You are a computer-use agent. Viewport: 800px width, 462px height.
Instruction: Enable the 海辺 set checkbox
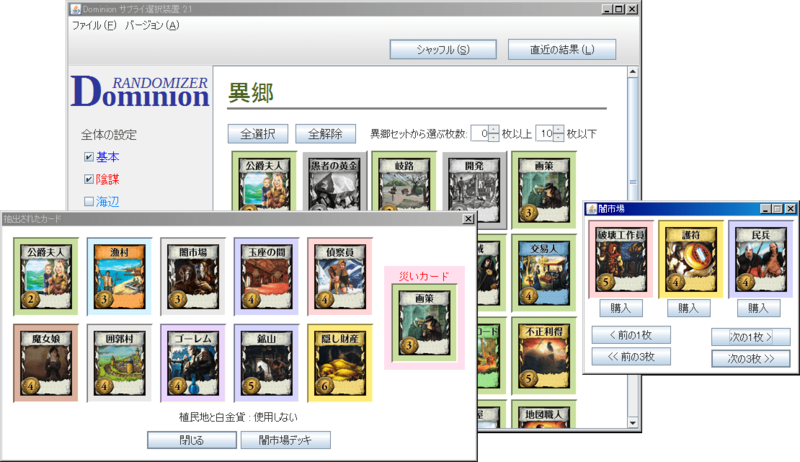[89, 201]
